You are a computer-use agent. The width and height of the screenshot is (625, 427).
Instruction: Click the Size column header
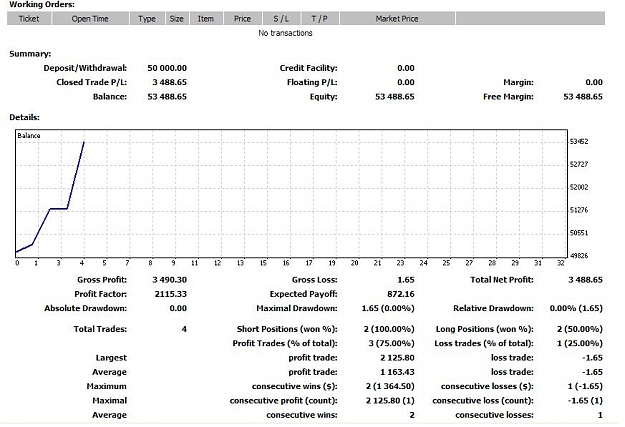[x=177, y=18]
